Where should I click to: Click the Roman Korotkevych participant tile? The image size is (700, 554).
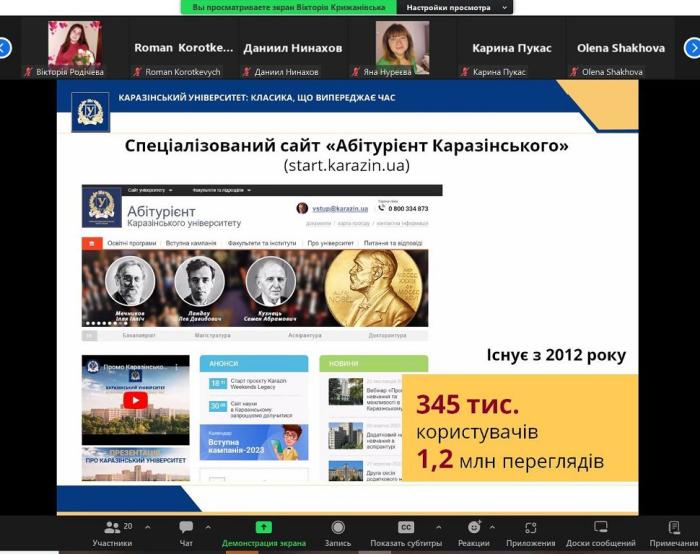[184, 48]
